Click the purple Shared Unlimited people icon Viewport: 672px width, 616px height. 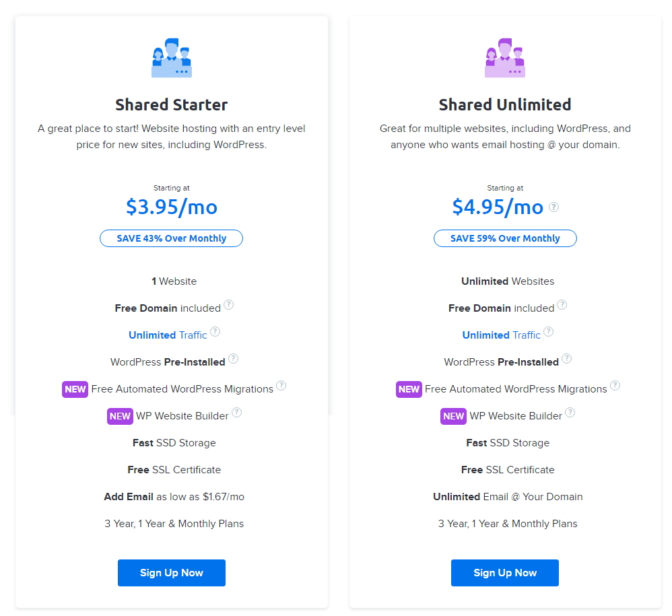click(x=505, y=58)
